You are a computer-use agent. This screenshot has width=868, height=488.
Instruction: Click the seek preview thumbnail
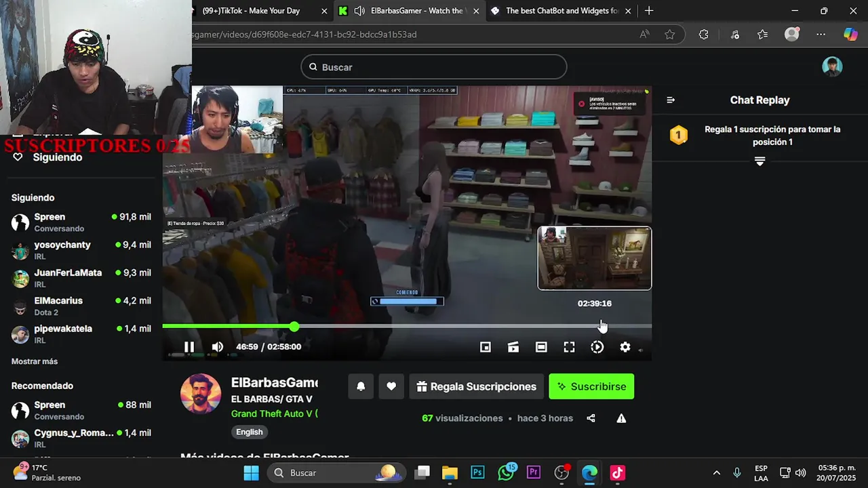595,258
